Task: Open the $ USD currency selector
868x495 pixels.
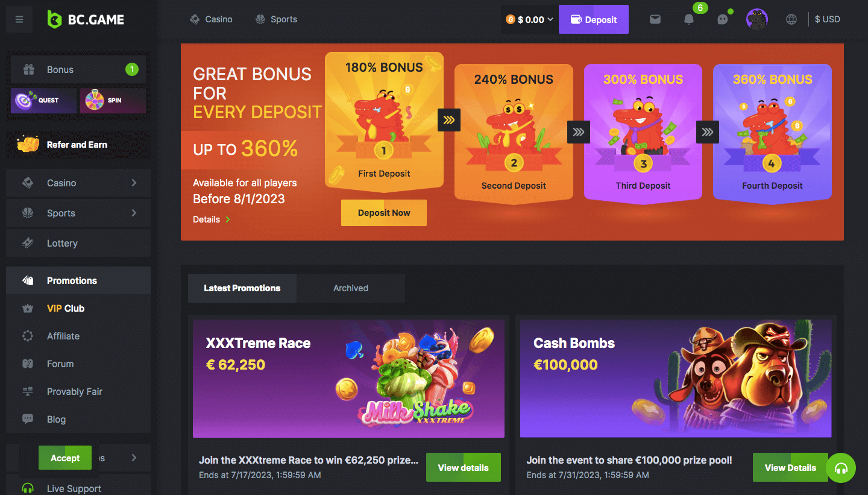Action: tap(827, 19)
